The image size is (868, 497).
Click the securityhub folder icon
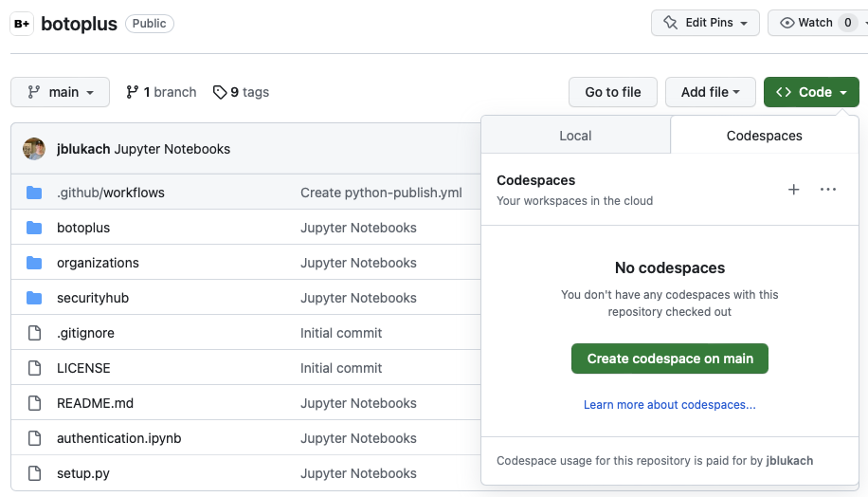coord(35,298)
